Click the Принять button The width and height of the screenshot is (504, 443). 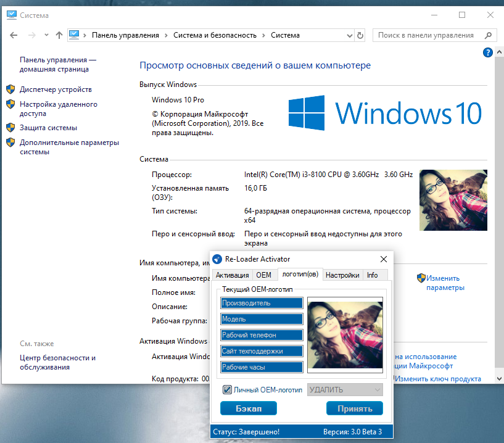(355, 408)
